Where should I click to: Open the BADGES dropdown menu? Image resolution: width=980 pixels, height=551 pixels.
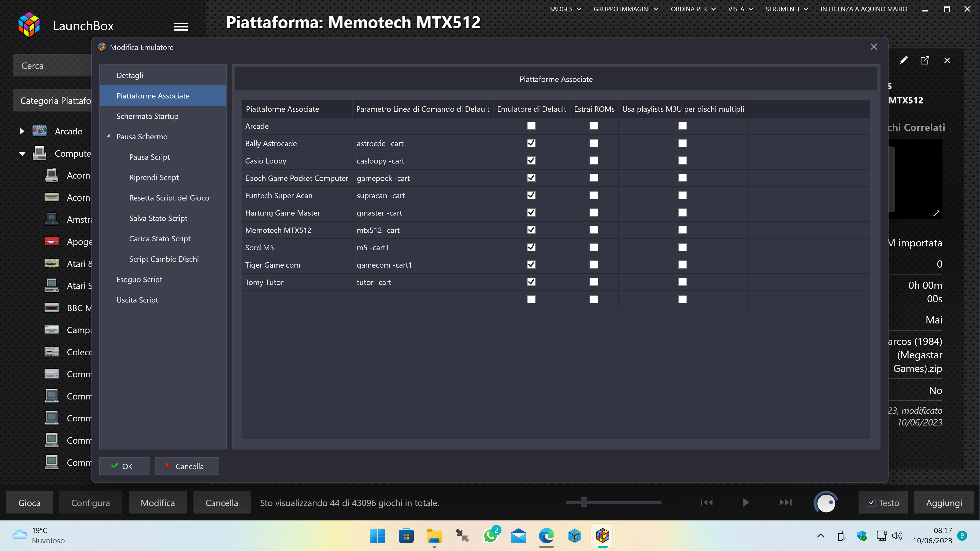(x=565, y=9)
